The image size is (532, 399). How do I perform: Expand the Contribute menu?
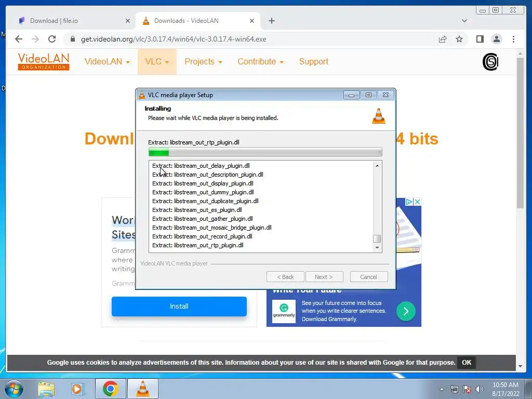pyautogui.click(x=261, y=62)
